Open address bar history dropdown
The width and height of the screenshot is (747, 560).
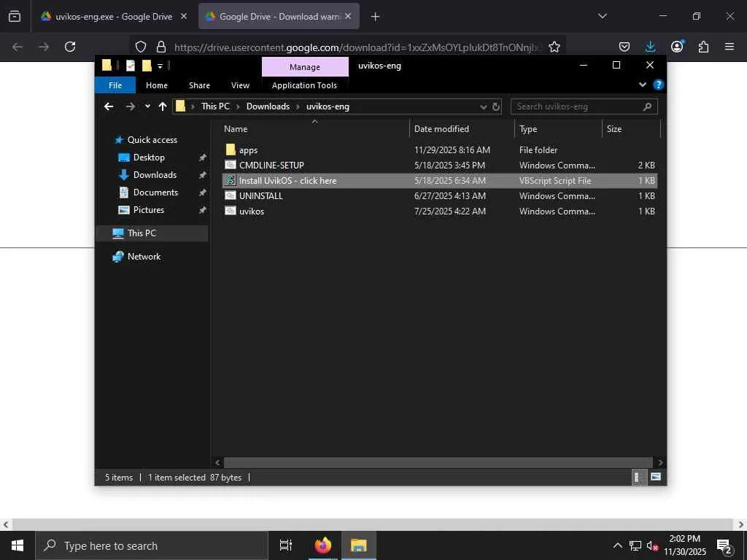(484, 106)
